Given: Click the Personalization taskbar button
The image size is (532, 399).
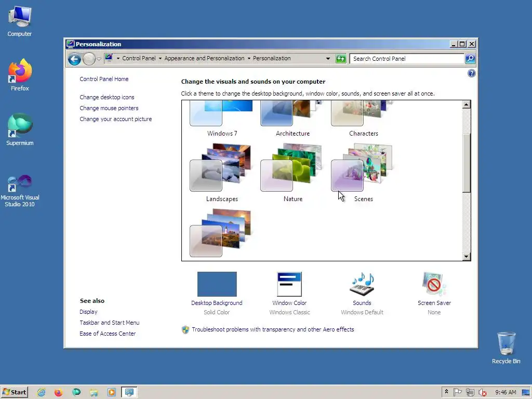Looking at the screenshot, I should coord(129,392).
